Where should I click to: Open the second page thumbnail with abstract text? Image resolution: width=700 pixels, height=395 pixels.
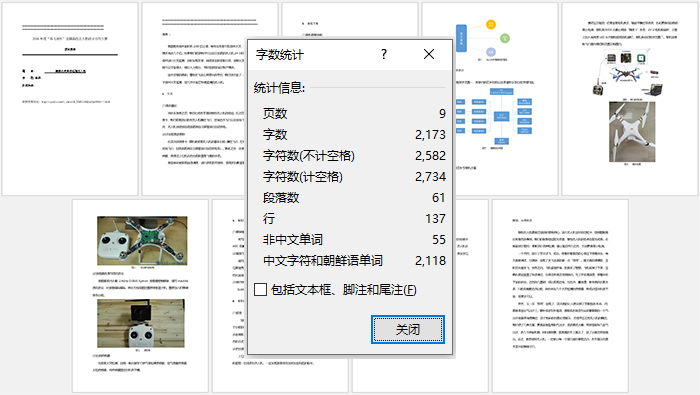(194, 99)
